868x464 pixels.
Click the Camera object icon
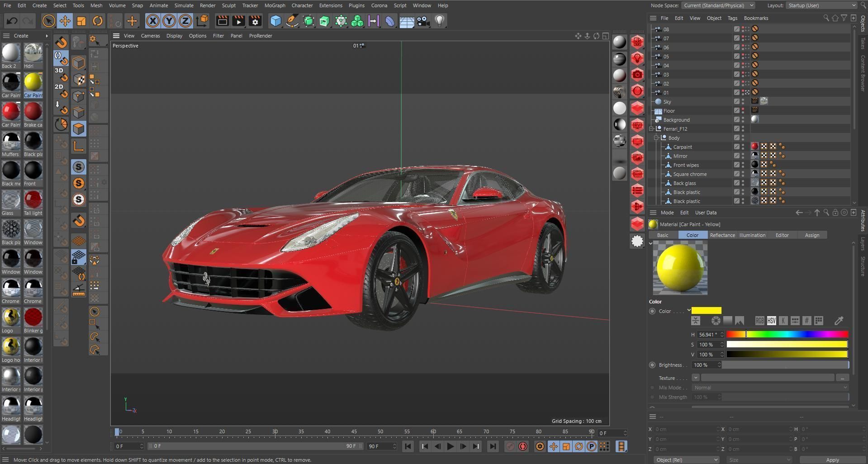coord(423,21)
